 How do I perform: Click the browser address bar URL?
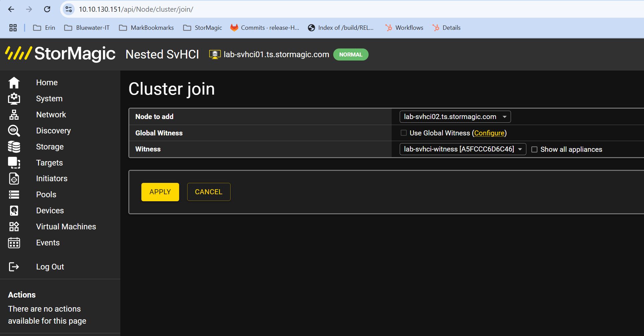(136, 9)
